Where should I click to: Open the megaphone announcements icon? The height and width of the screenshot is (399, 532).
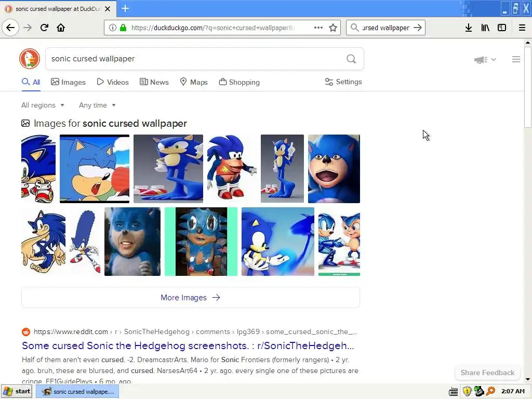point(481,60)
